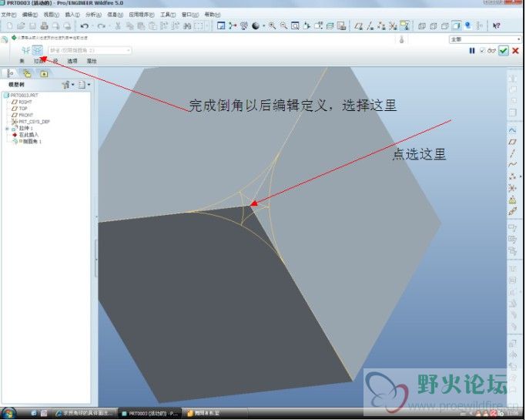Open the 工具 menu
The image size is (526, 420).
[168, 15]
